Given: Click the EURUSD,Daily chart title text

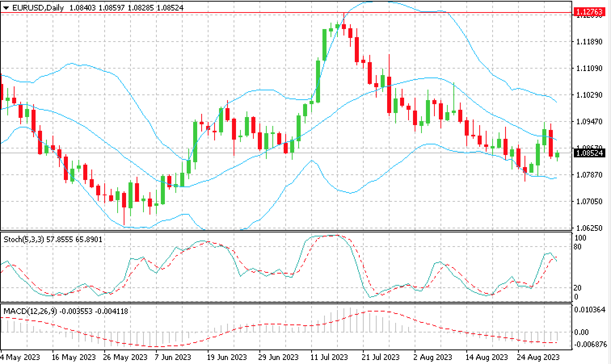Looking at the screenshot, I should 38,8.
